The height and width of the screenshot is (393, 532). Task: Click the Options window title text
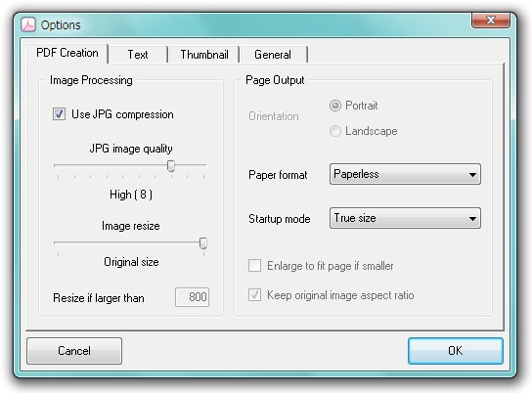tap(61, 25)
